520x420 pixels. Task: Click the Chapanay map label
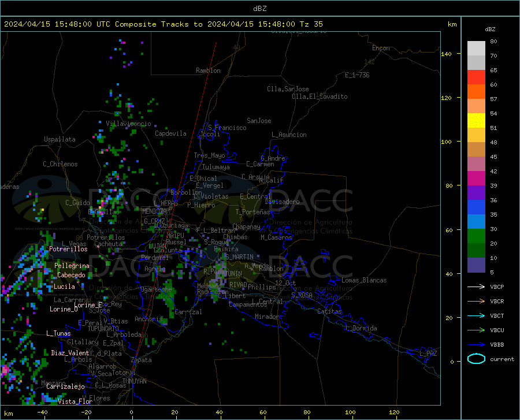click(246, 226)
